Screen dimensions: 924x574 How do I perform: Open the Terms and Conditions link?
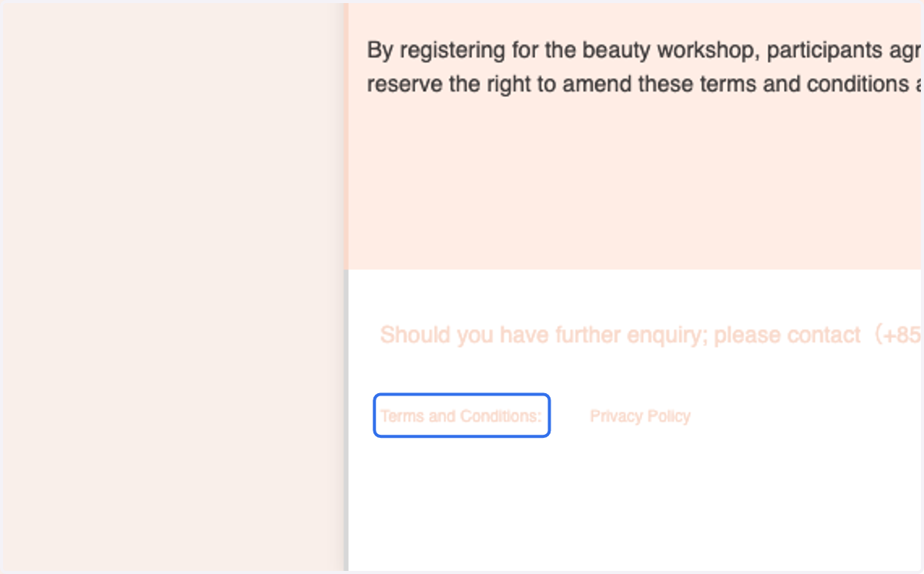461,415
